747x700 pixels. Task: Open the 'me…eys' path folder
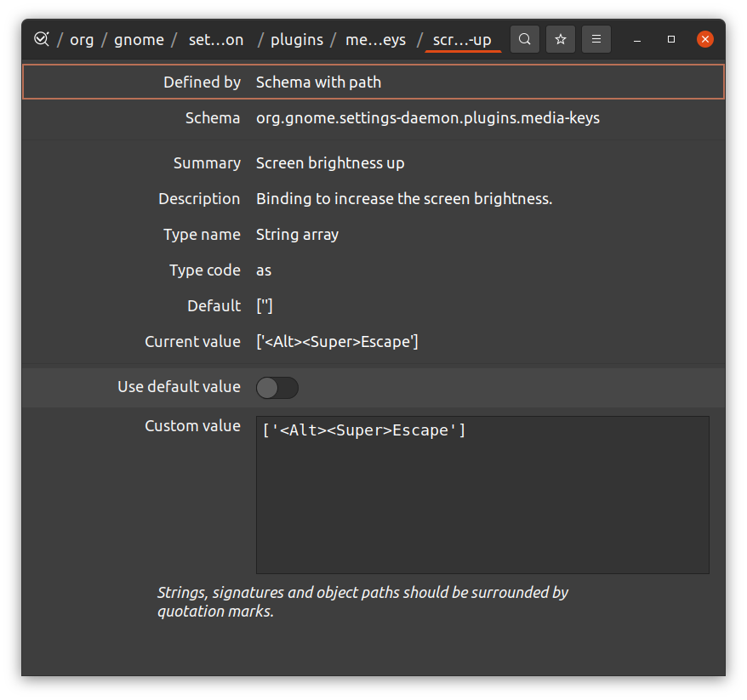tap(375, 40)
